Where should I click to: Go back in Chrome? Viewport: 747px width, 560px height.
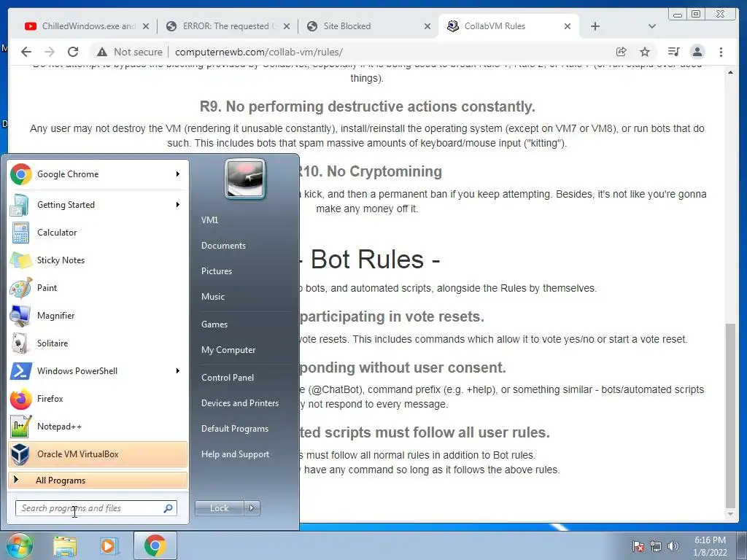[26, 52]
